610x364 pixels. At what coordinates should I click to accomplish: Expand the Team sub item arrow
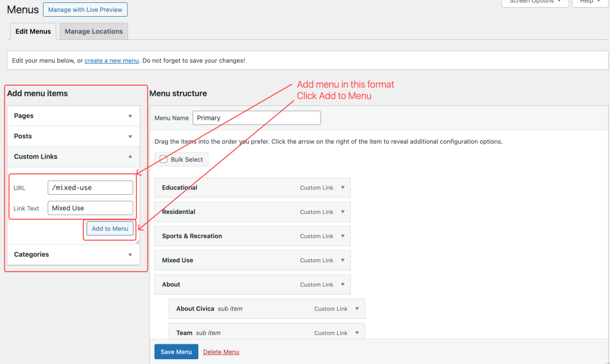point(357,333)
